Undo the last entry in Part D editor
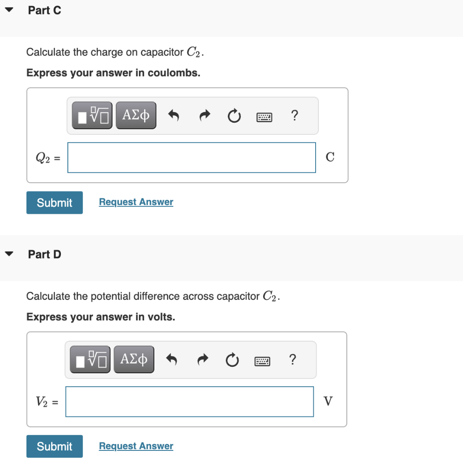 tap(172, 359)
